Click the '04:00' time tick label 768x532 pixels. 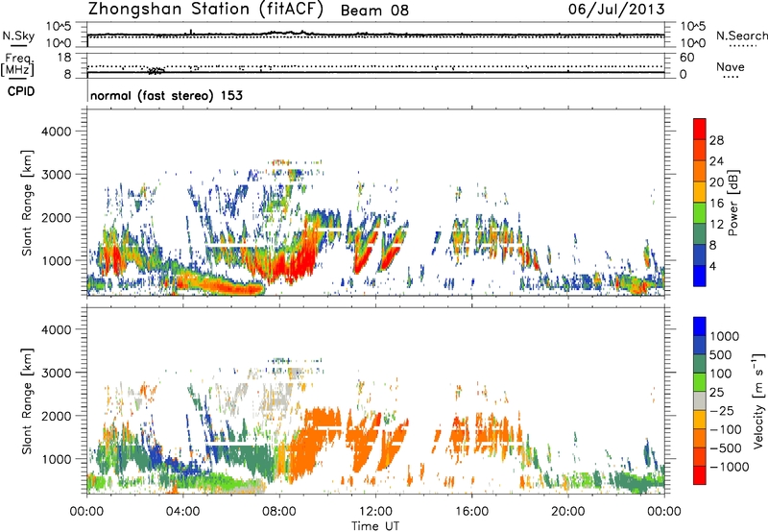[x=183, y=512]
